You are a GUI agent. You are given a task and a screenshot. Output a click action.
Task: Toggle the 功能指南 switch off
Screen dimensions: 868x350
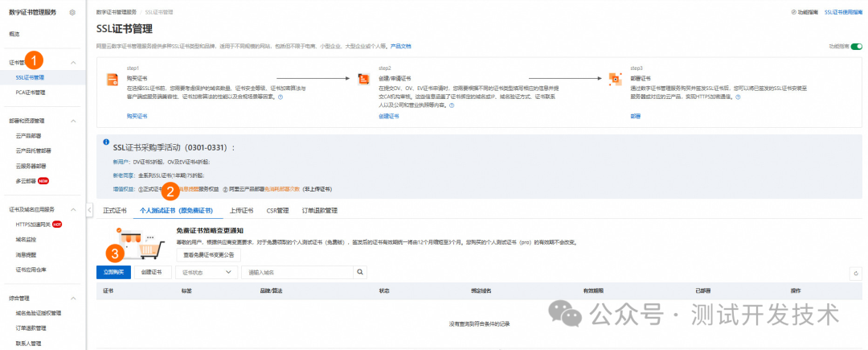(x=856, y=47)
